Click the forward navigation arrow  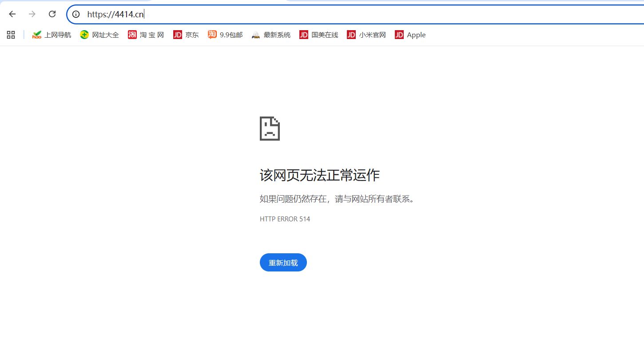pos(32,14)
